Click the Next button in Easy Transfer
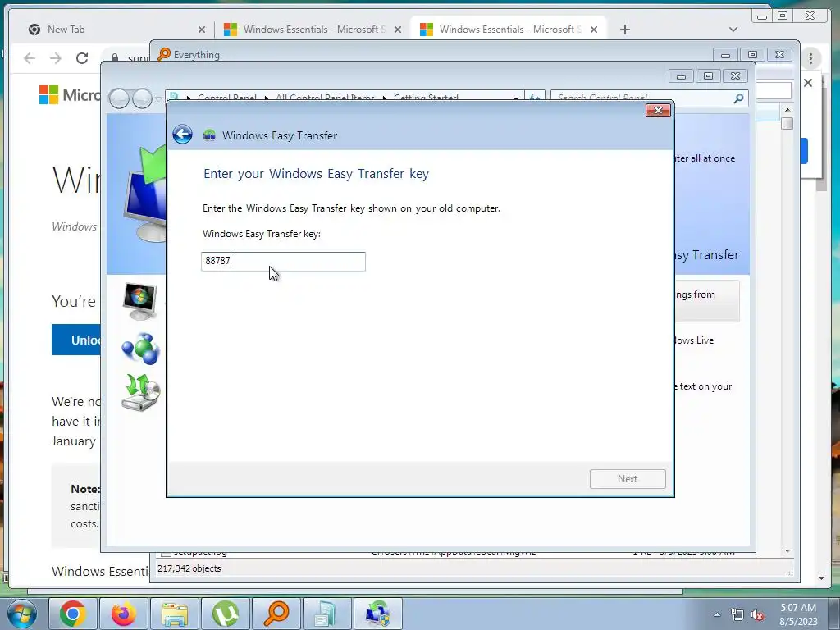Screen dimensions: 840x630 coord(628,479)
